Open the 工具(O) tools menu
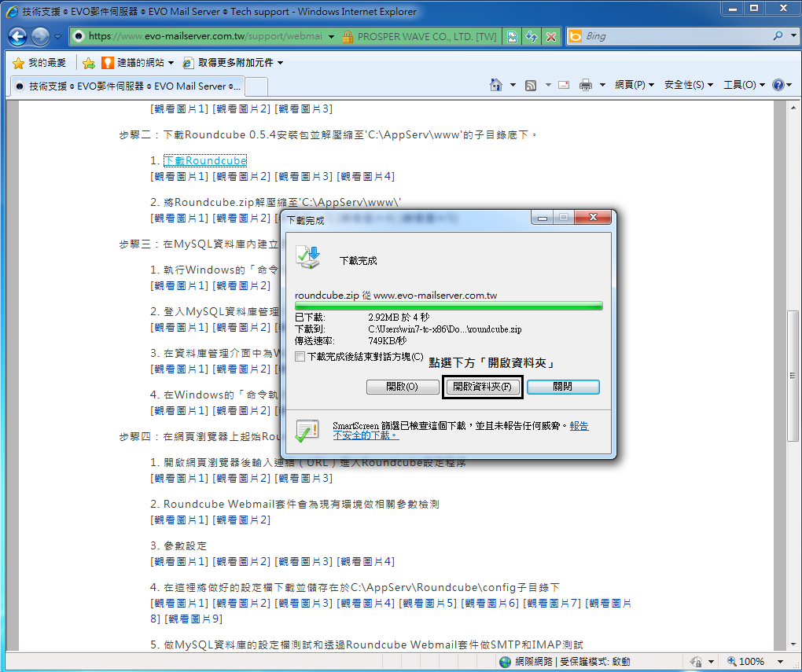Screen dimensions: 802x672 (x=744, y=85)
